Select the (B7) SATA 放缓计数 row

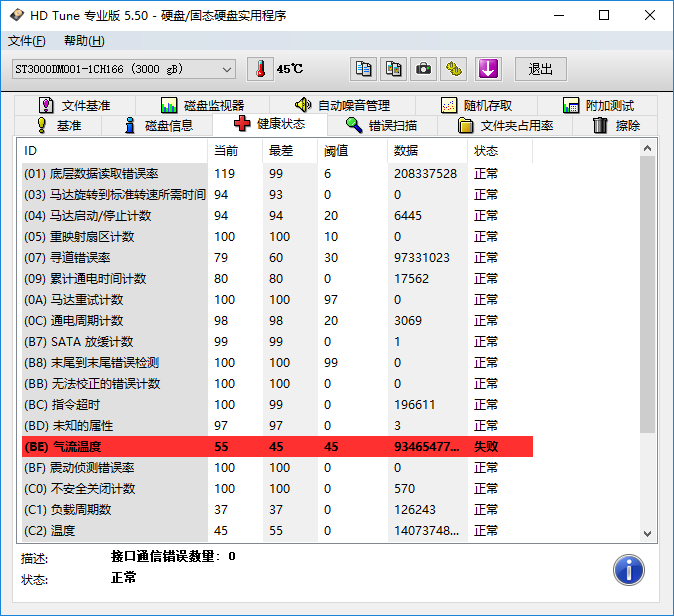point(277,342)
